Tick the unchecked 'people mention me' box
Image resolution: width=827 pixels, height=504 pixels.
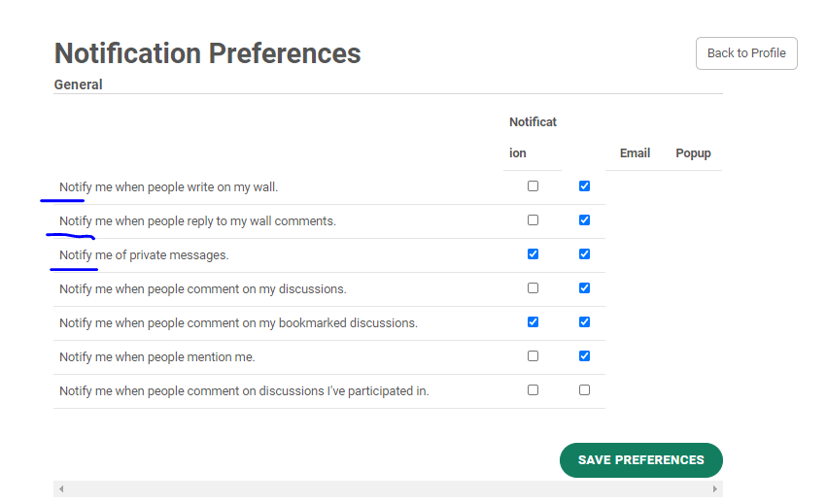[533, 356]
